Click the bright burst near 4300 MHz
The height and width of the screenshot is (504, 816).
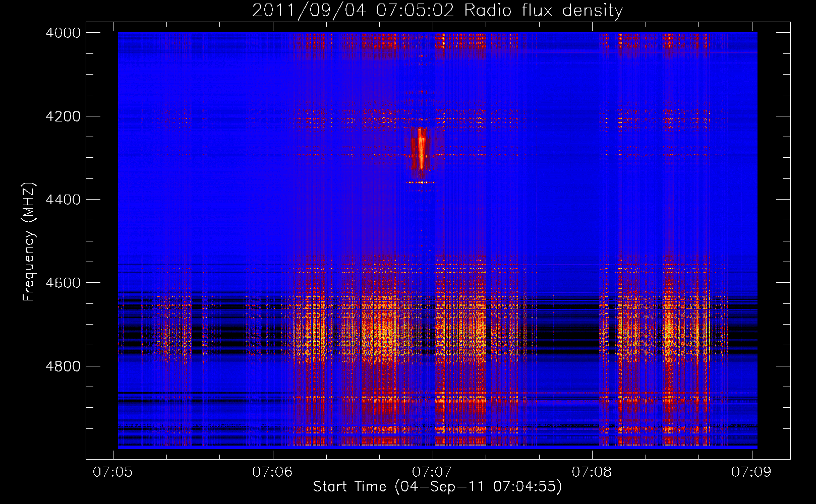(421, 150)
